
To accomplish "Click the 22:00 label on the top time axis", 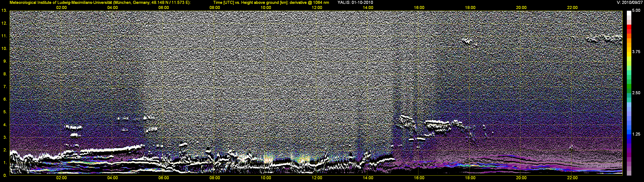I will tap(572, 8).
